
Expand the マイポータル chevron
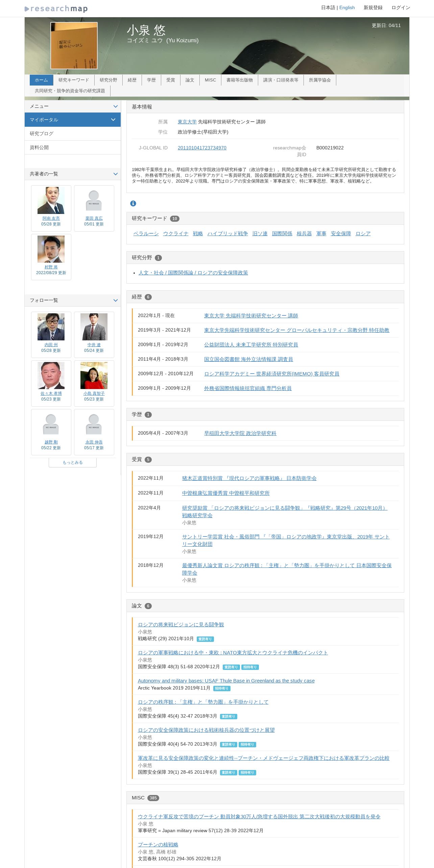click(x=113, y=120)
